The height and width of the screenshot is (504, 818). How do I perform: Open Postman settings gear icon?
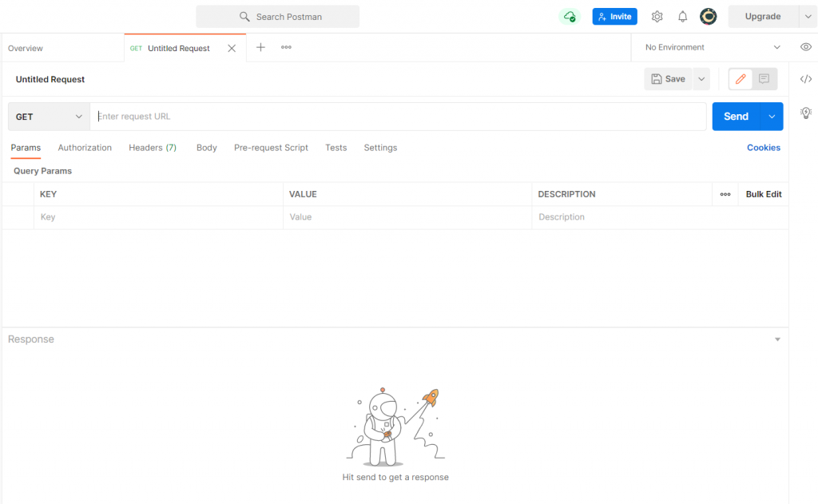click(x=657, y=16)
